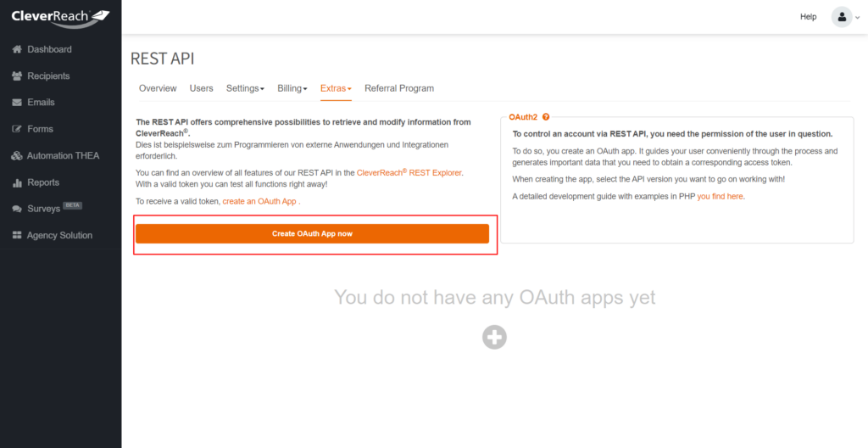Screen dimensions: 868x448
Task: Open the 'you find here' PHP guide link
Action: tap(721, 196)
